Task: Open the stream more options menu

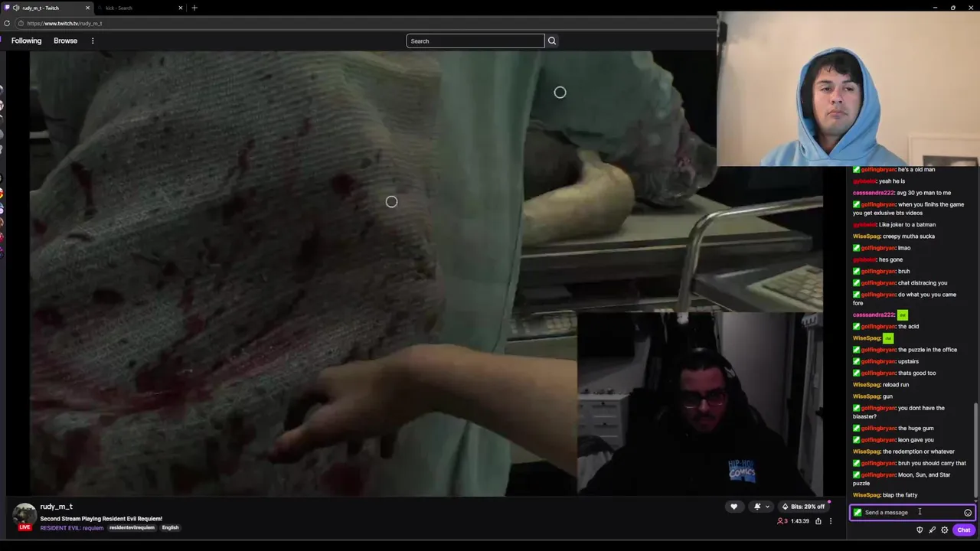Action: pos(830,521)
